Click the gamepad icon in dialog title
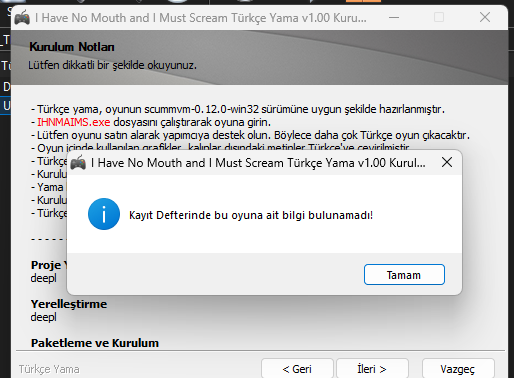This screenshot has height=378, width=514. click(x=78, y=162)
